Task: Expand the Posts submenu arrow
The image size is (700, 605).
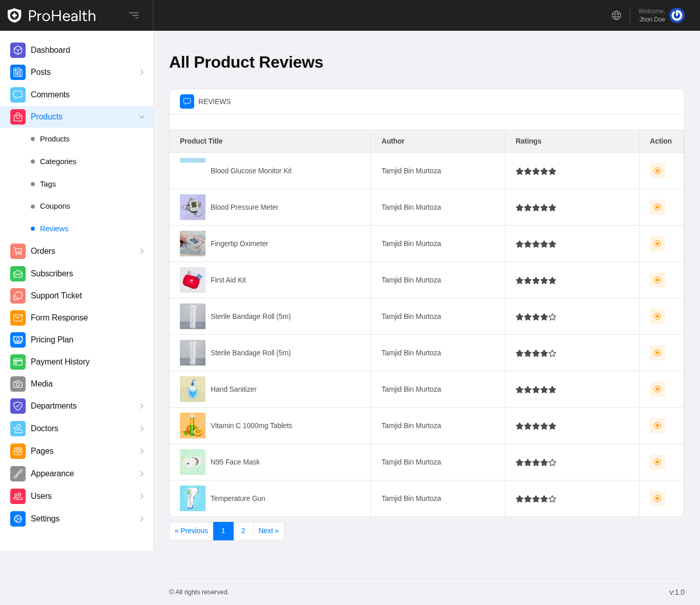Action: point(142,72)
